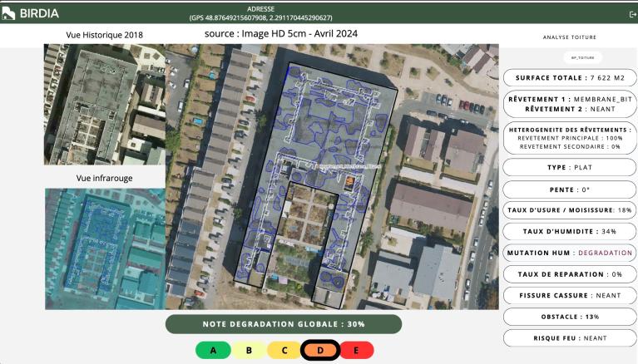Select grade E rating pill
638x364 pixels.
[356, 350]
